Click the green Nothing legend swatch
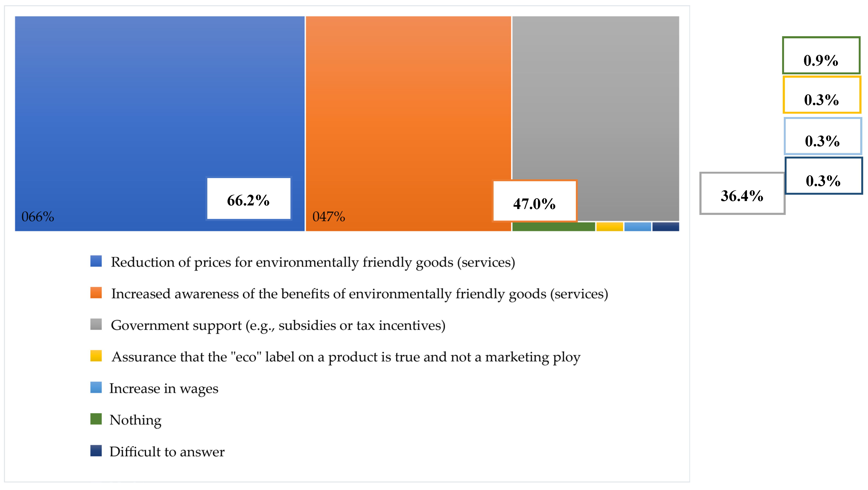This screenshot has width=868, height=490. point(96,419)
